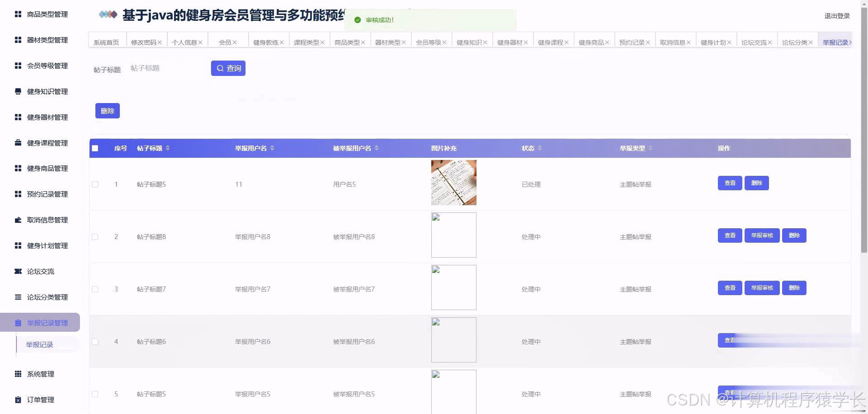The image size is (868, 414).
Task: Click the 退出登录 link
Action: [836, 15]
